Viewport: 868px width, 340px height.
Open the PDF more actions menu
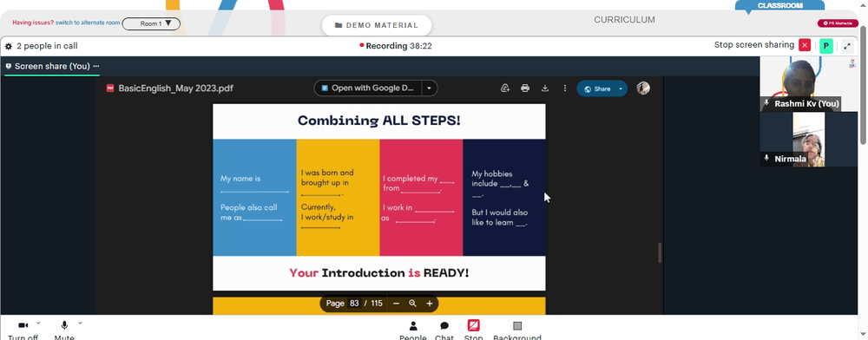565,88
